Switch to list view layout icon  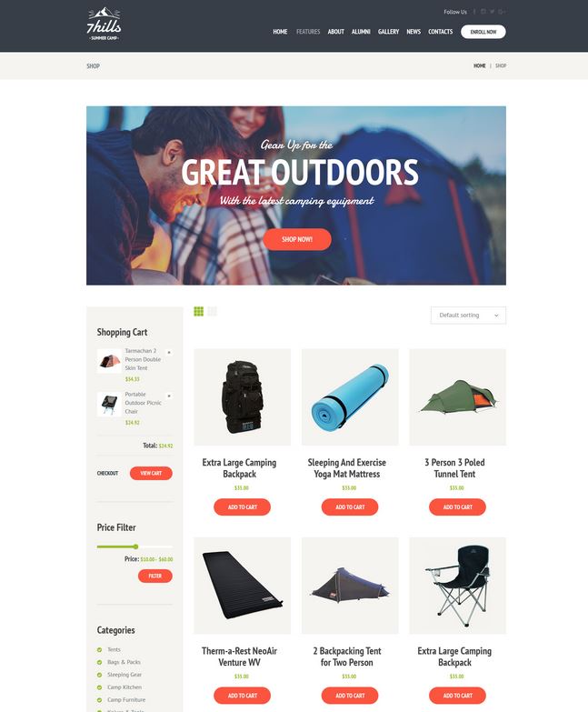[213, 312]
